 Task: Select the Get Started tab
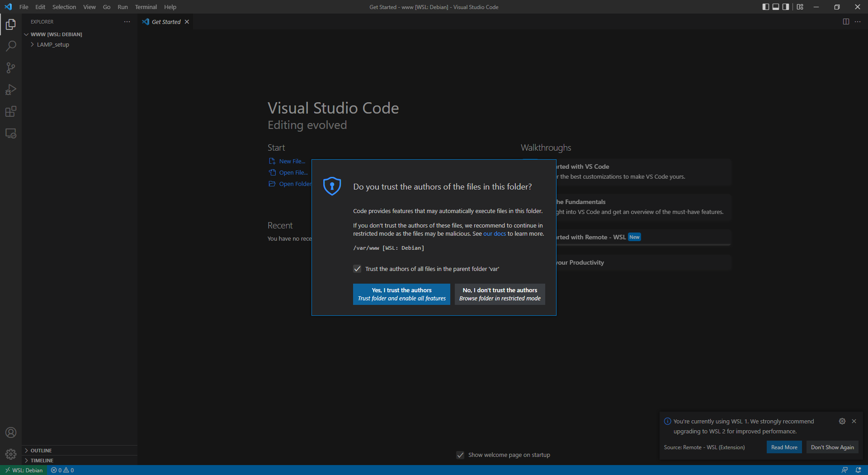166,22
